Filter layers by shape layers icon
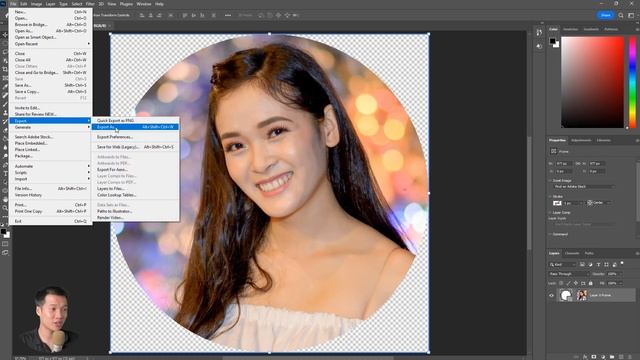The image size is (640, 360). (606, 264)
